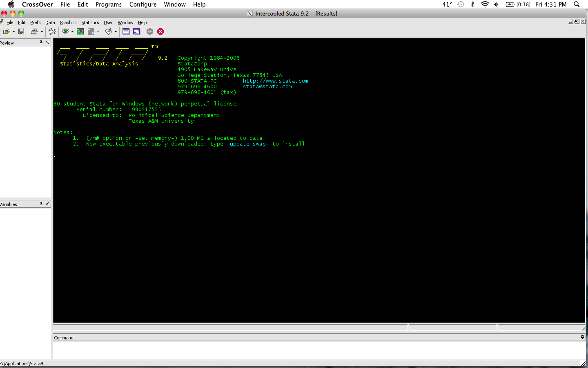Begin a log with the Log icon

51,31
